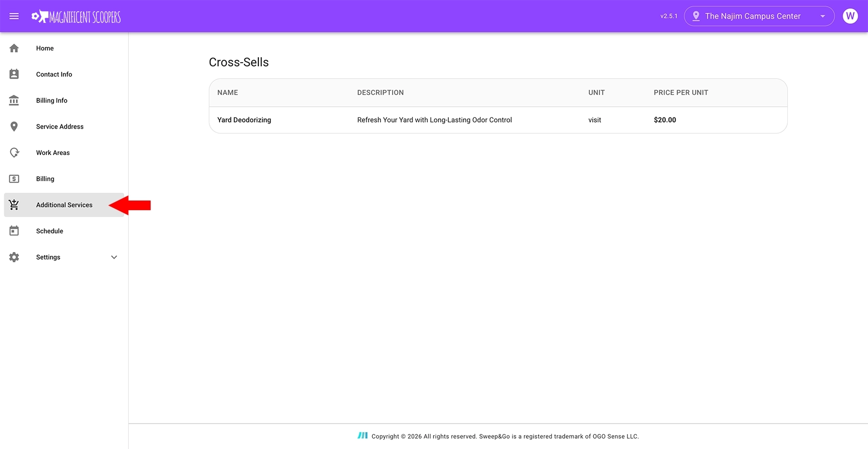Select the Yard Deodorizing row name
This screenshot has height=449, width=868.
(x=244, y=120)
